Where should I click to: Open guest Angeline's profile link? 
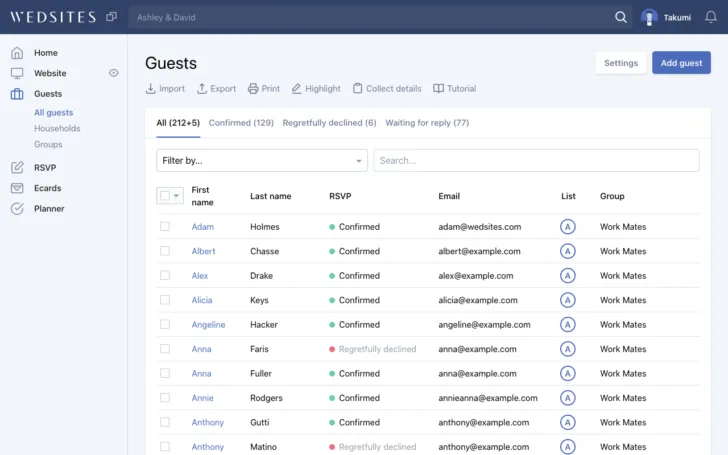(x=208, y=325)
